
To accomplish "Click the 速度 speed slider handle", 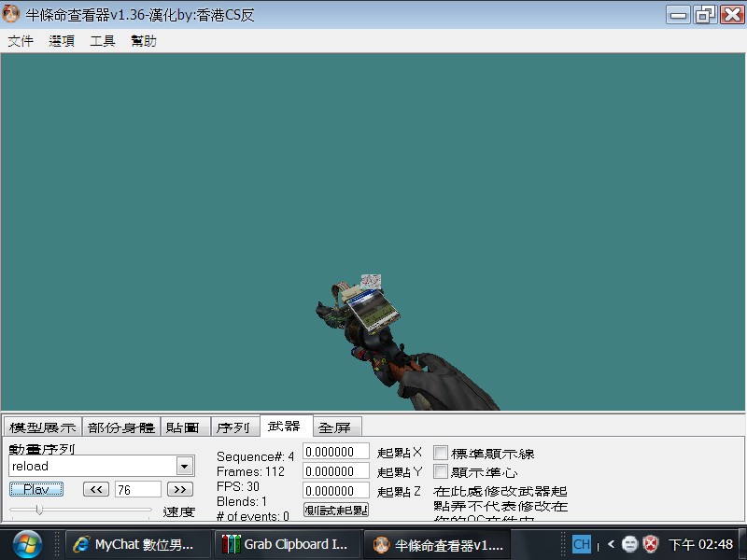I will [x=39, y=510].
